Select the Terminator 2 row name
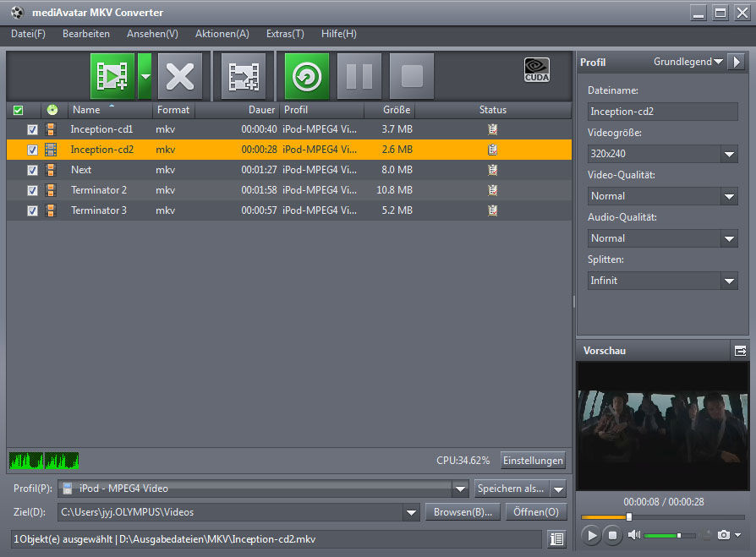Screen dimensions: 756x557 (x=99, y=190)
